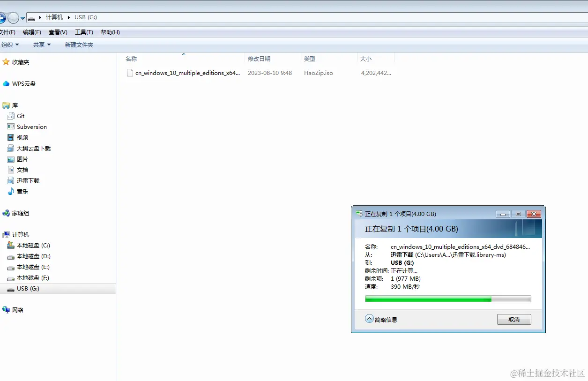Viewport: 588px width, 381px height.
Task: Click the forward navigation arrow button
Action: click(13, 18)
